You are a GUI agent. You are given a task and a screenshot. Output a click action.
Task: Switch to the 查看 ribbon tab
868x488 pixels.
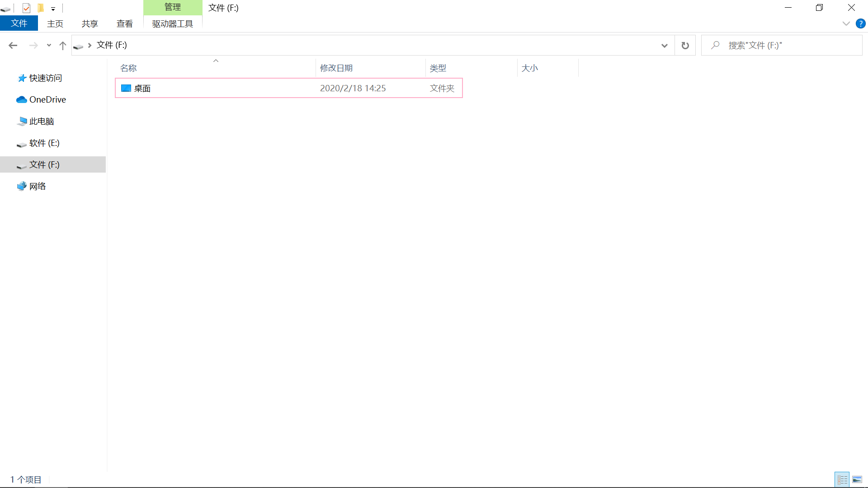coord(124,23)
